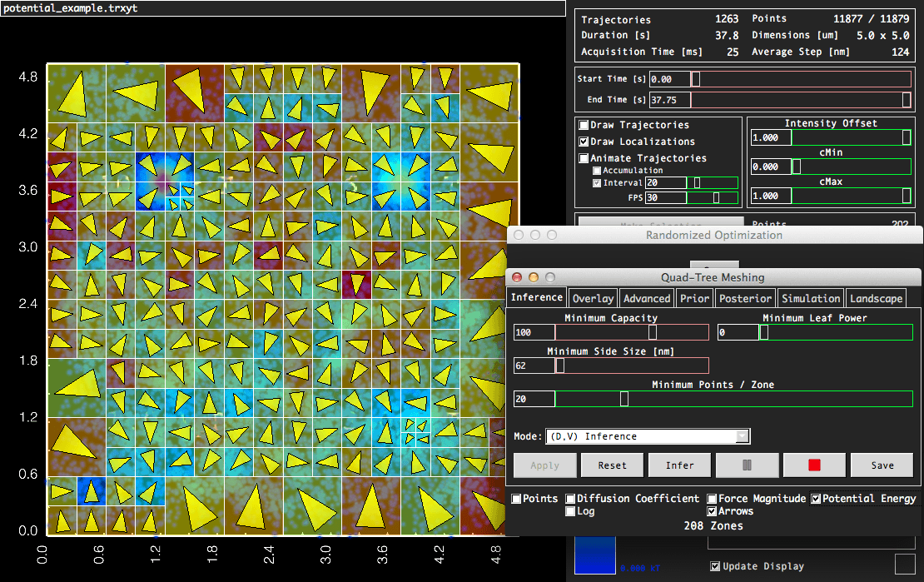The height and width of the screenshot is (582, 924).
Task: Click the red stop button
Action: click(x=813, y=465)
